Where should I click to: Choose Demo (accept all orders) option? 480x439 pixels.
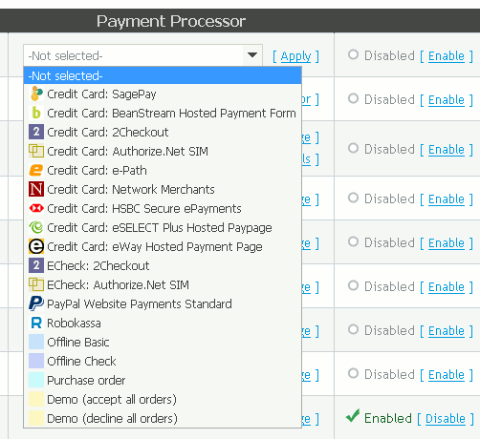point(163,399)
